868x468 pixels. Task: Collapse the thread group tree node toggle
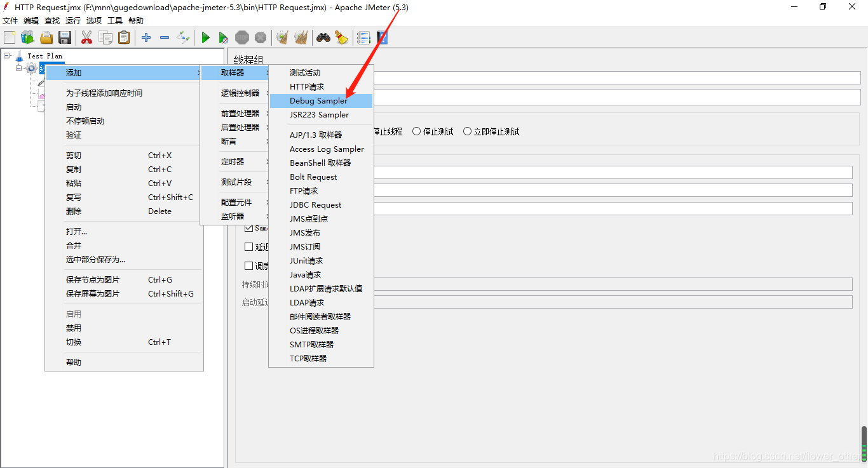[19, 68]
